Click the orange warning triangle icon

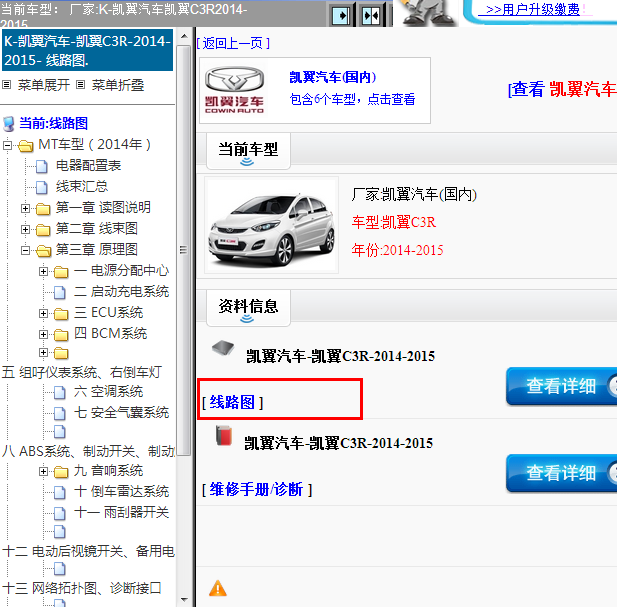click(x=218, y=589)
